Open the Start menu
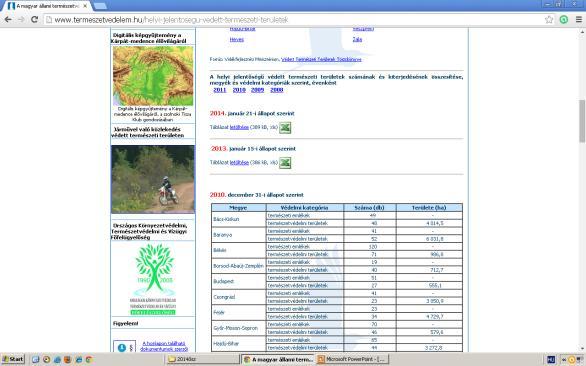 (13, 359)
